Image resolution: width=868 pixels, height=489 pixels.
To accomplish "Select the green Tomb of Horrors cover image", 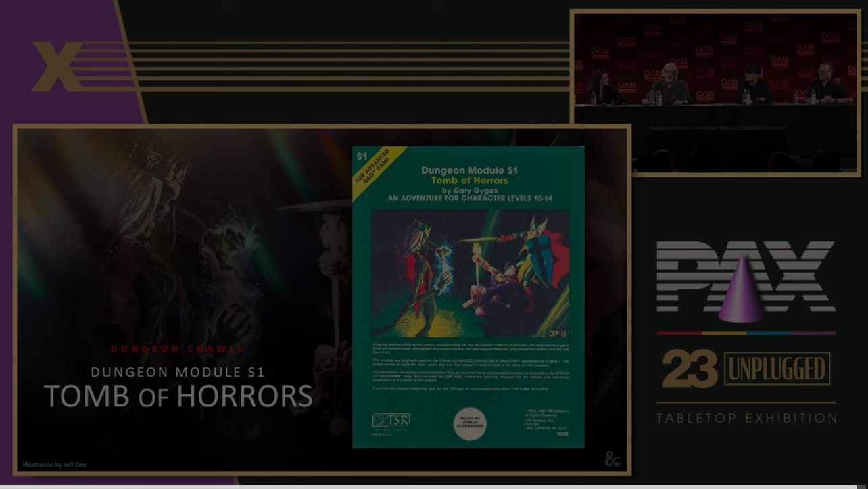I will coord(468,297).
